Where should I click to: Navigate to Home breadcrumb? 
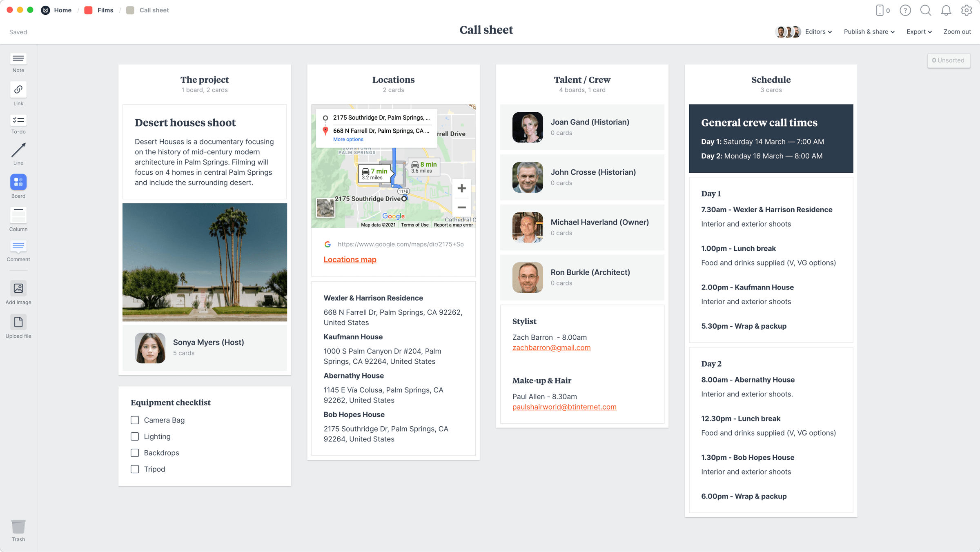[62, 10]
